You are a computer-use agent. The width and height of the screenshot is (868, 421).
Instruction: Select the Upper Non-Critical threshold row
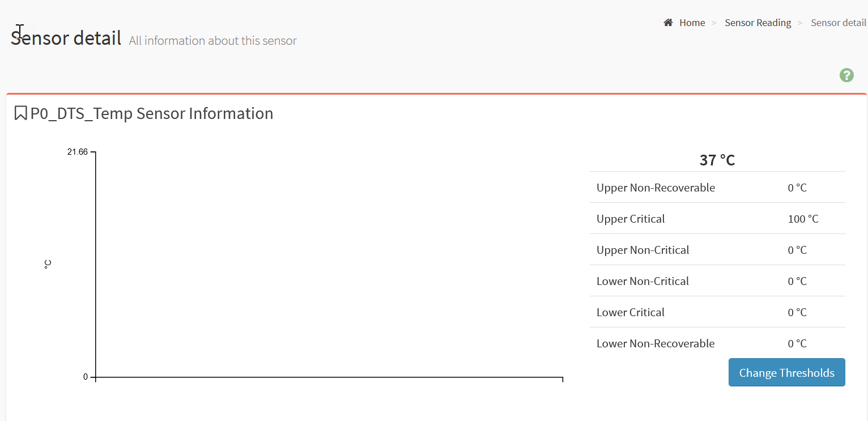[x=717, y=250]
